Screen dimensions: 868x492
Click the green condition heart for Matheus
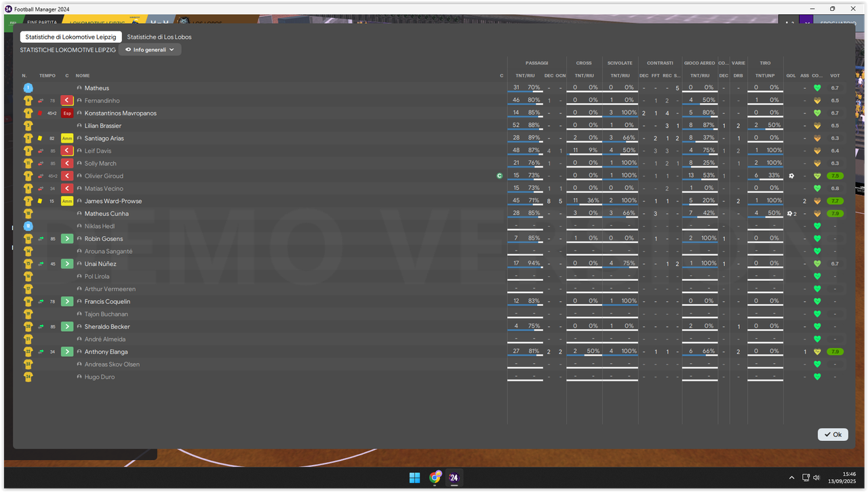pos(817,88)
